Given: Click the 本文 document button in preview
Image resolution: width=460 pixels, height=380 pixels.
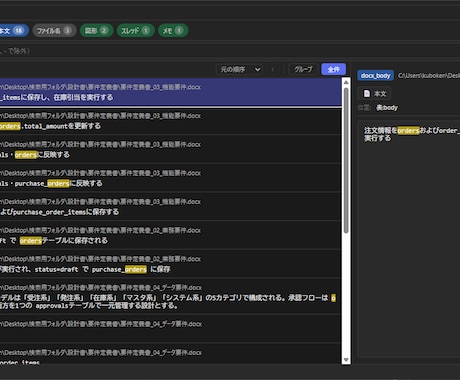Looking at the screenshot, I should point(375,94).
